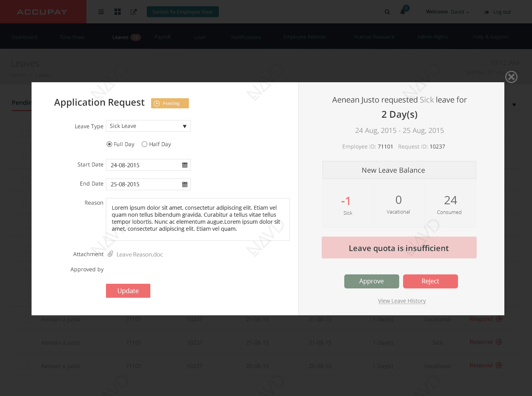Click the Start Date field
532x396 pixels.
pyautogui.click(x=148, y=165)
